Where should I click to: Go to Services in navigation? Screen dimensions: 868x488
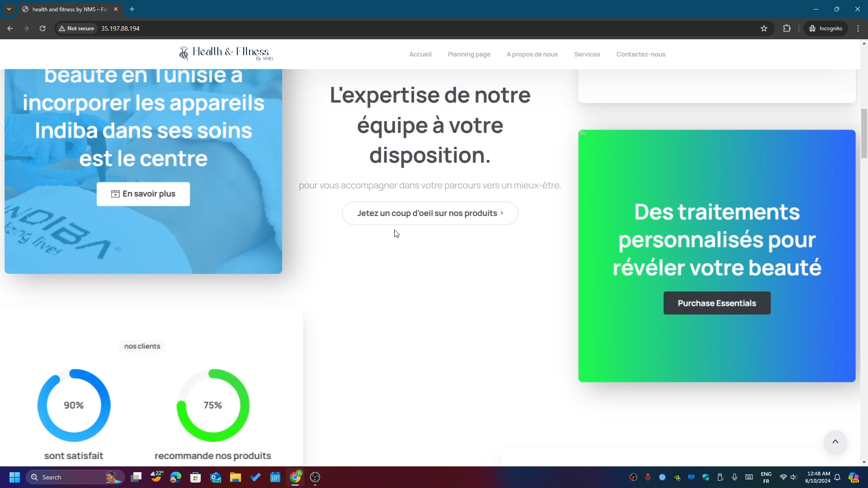coord(587,54)
